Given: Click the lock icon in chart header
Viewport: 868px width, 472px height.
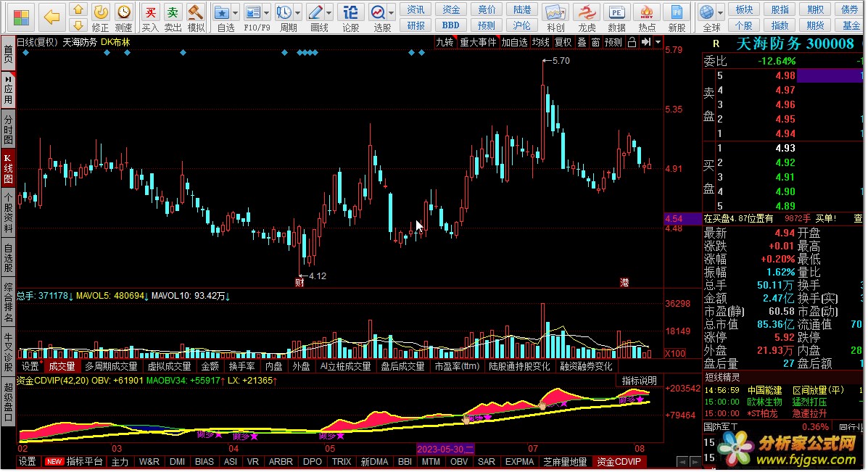Looking at the screenshot, I should click(x=632, y=42).
